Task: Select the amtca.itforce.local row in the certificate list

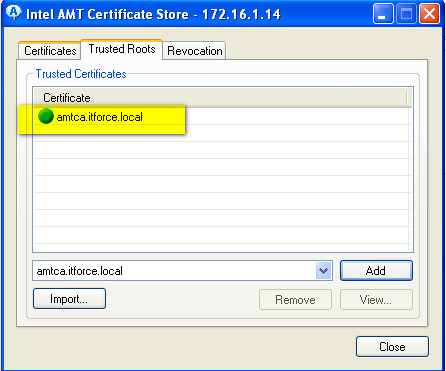Action: point(222,117)
